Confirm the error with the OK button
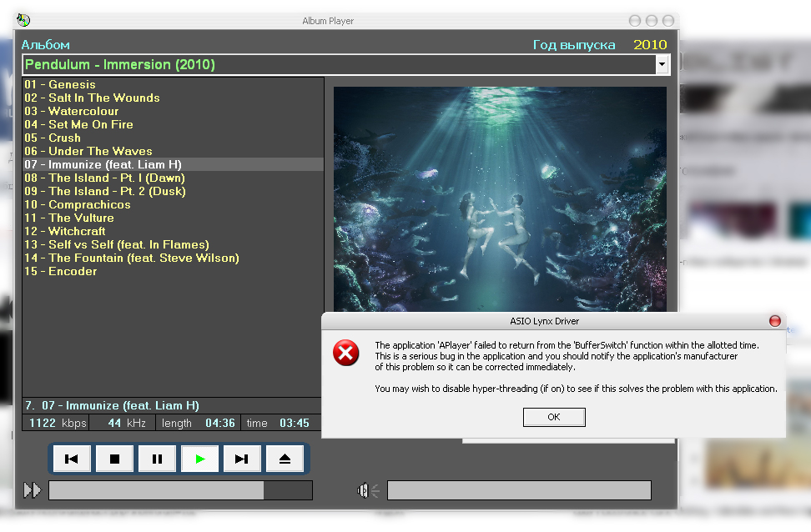Image resolution: width=811 pixels, height=532 pixels. 554,417
